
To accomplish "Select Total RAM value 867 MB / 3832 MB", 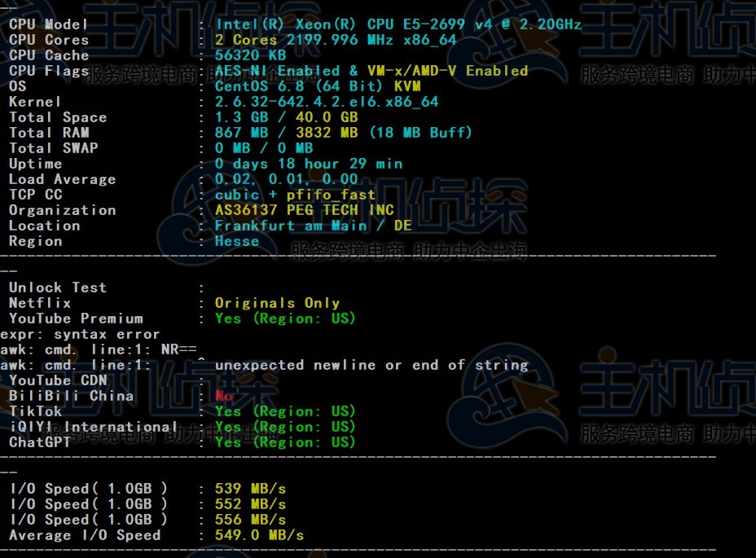I will point(287,132).
